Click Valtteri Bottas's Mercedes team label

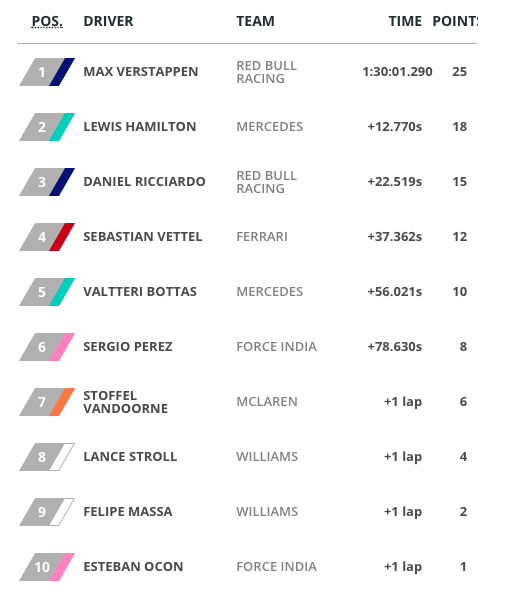[x=270, y=292]
